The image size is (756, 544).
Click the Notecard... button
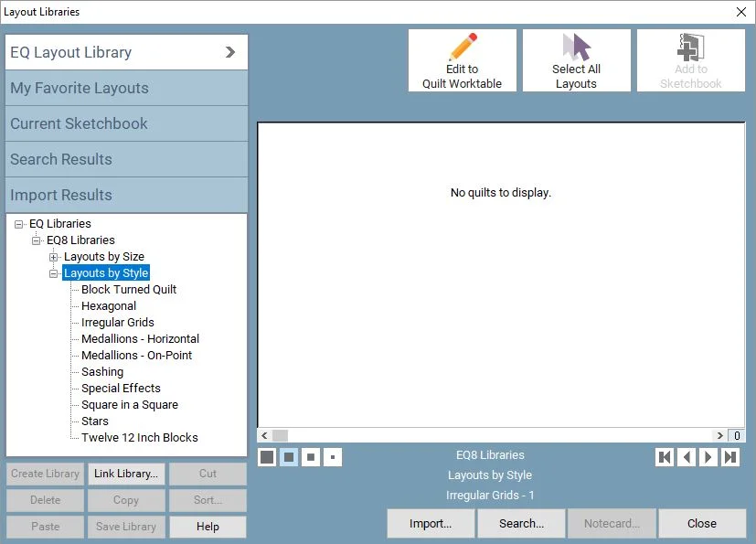pyautogui.click(x=612, y=523)
